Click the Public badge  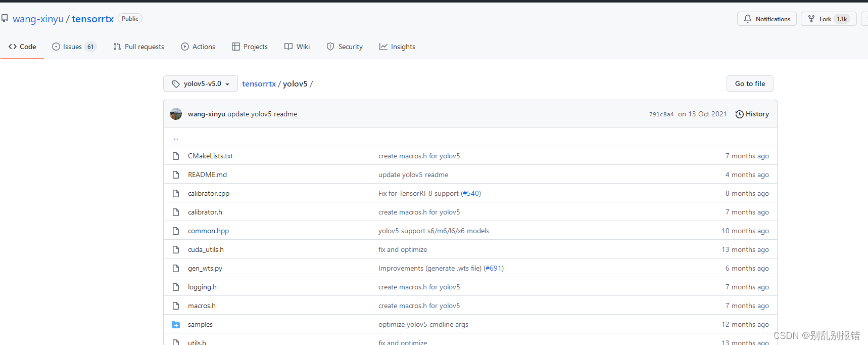point(130,19)
